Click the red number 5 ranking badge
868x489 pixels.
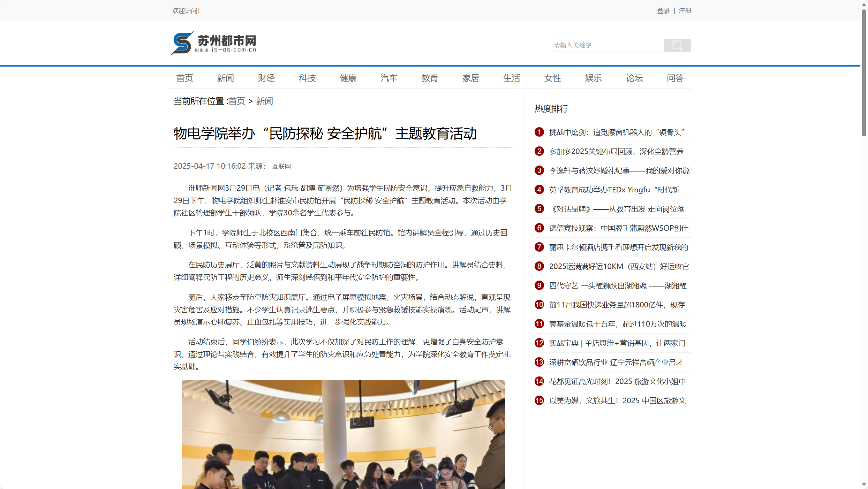click(539, 208)
